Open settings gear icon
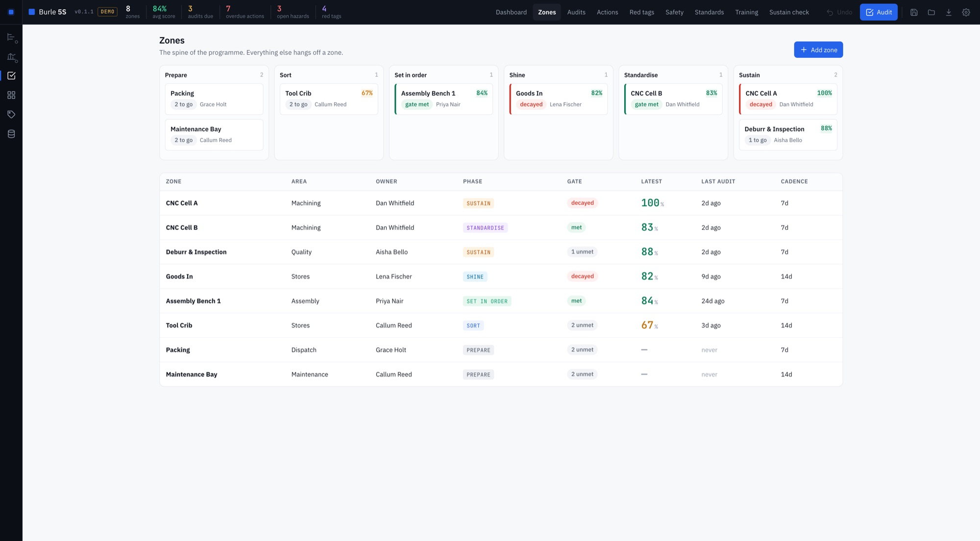The width and height of the screenshot is (980, 541). [966, 12]
